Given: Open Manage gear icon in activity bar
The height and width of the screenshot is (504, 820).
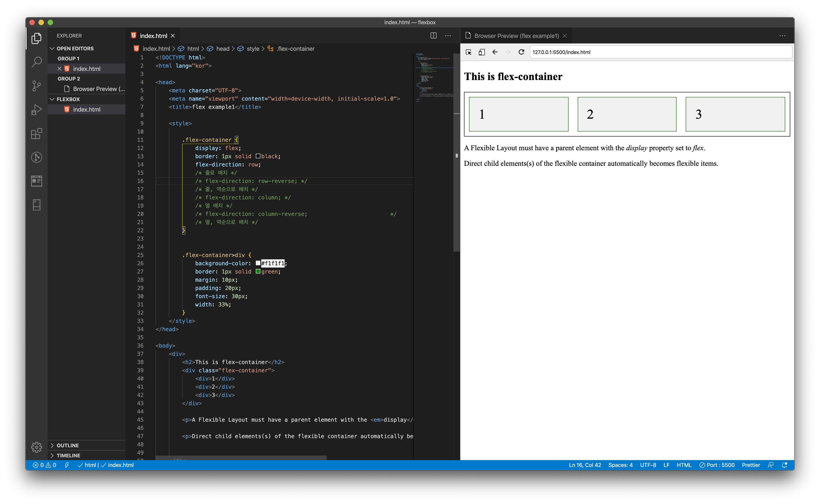Looking at the screenshot, I should [36, 447].
